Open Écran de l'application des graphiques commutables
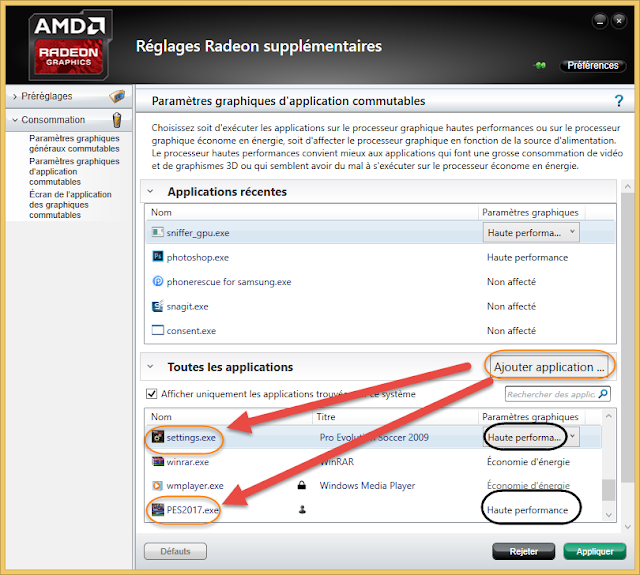The height and width of the screenshot is (575, 640). click(x=70, y=204)
